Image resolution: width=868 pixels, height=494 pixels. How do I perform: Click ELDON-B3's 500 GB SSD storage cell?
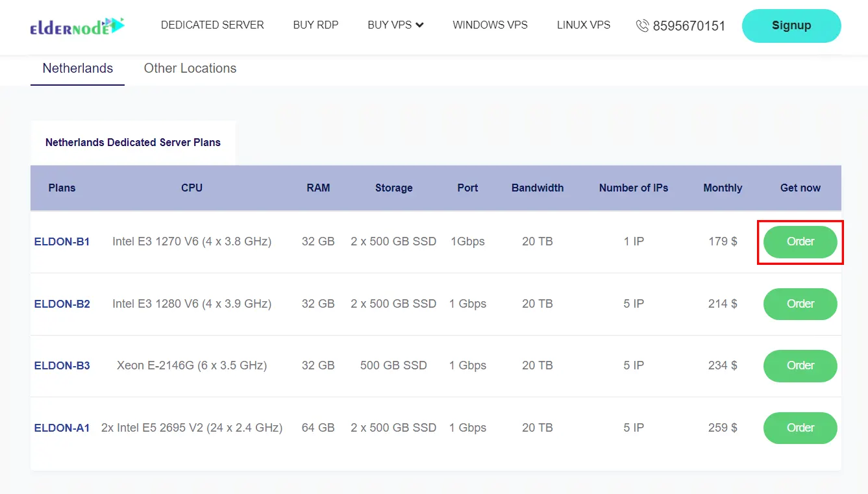click(393, 365)
